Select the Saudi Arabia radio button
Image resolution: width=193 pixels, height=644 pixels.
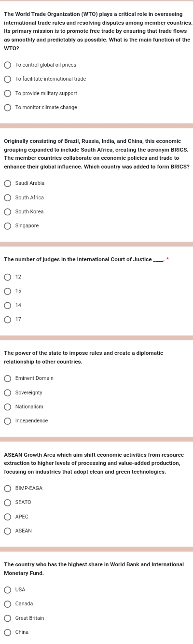[7, 183]
